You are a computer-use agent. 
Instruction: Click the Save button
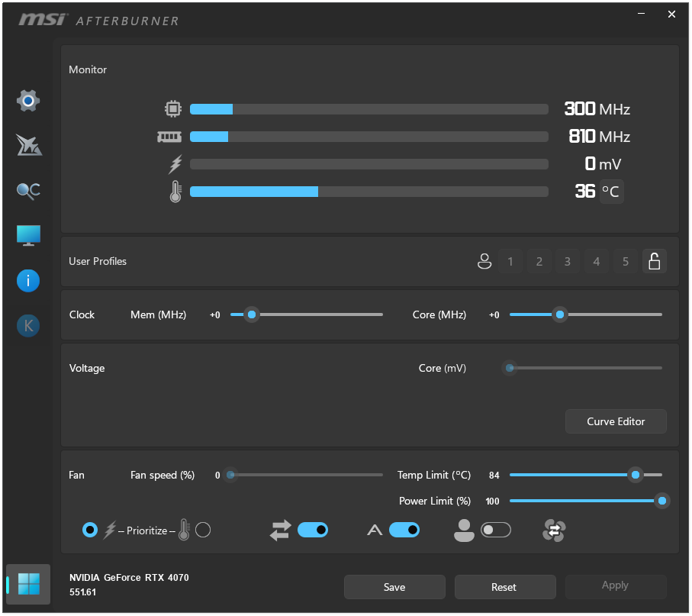[394, 587]
